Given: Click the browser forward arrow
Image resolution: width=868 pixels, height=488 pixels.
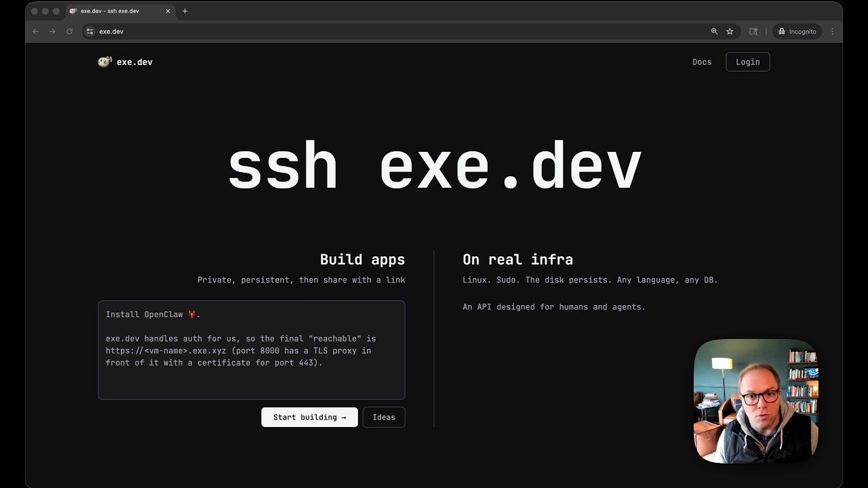Looking at the screenshot, I should pyautogui.click(x=52, y=31).
